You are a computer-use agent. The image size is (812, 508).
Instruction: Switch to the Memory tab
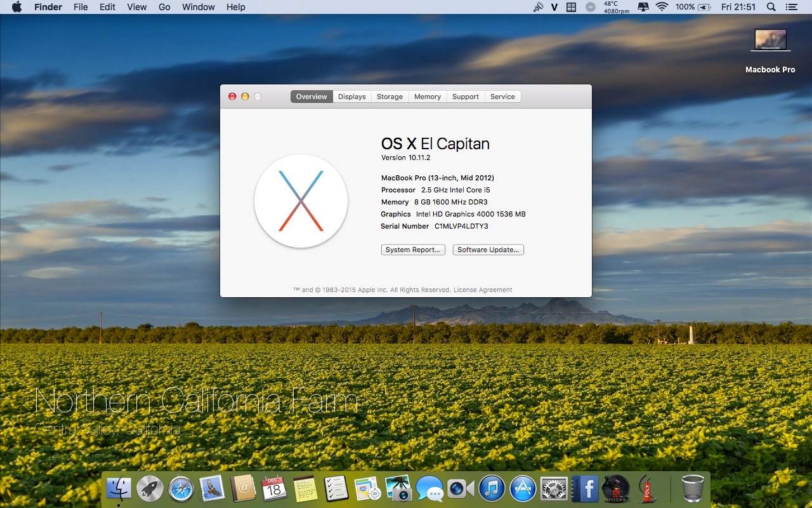[427, 96]
